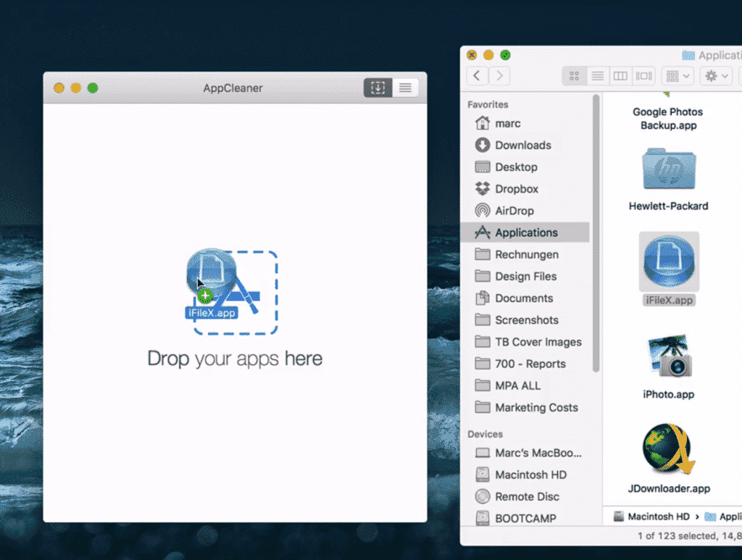Select BOOTCAMP volume in sidebar
Image resolution: width=742 pixels, height=560 pixels.
point(525,518)
